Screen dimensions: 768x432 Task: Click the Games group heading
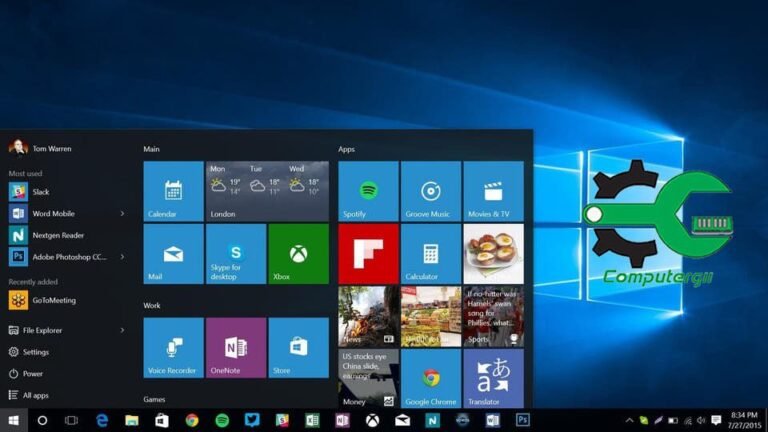pos(154,399)
